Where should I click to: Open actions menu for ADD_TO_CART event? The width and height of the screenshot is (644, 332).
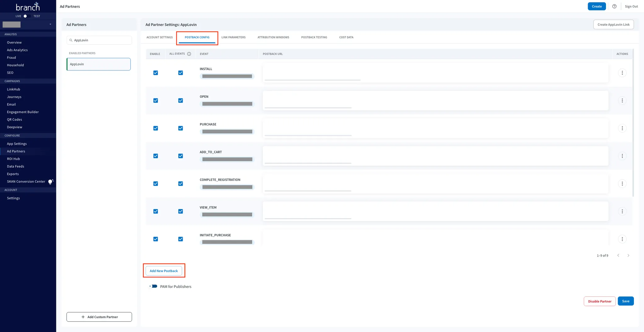click(x=622, y=156)
